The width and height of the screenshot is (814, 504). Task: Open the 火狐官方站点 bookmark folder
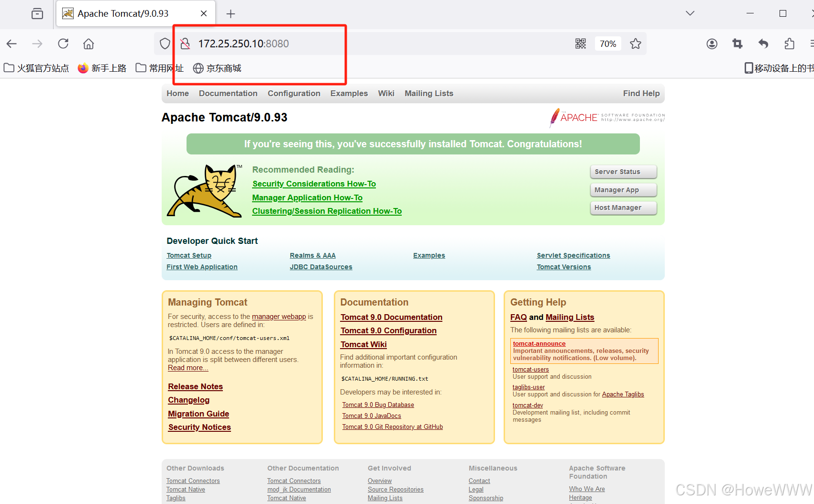click(36, 68)
